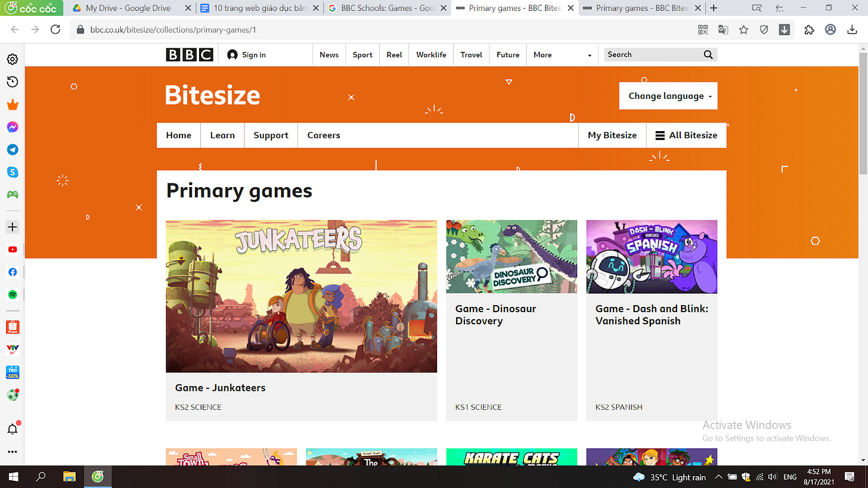Open translate icon in address bar

tap(723, 30)
